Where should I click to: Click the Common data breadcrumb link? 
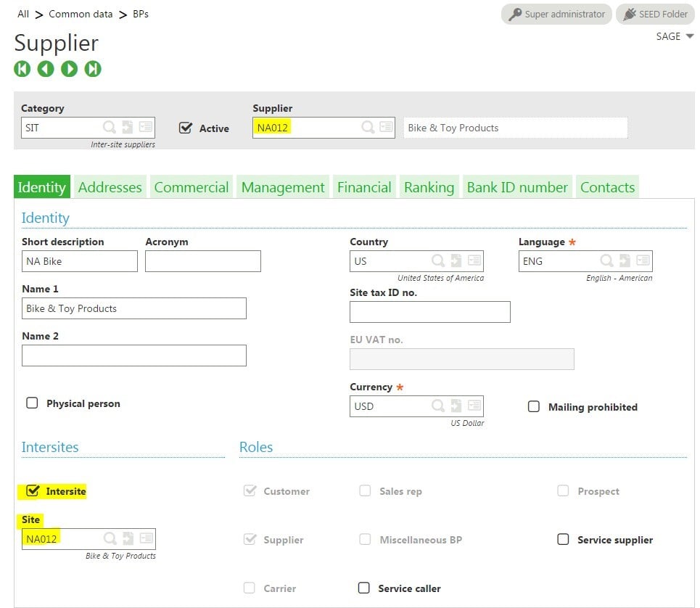pyautogui.click(x=81, y=14)
